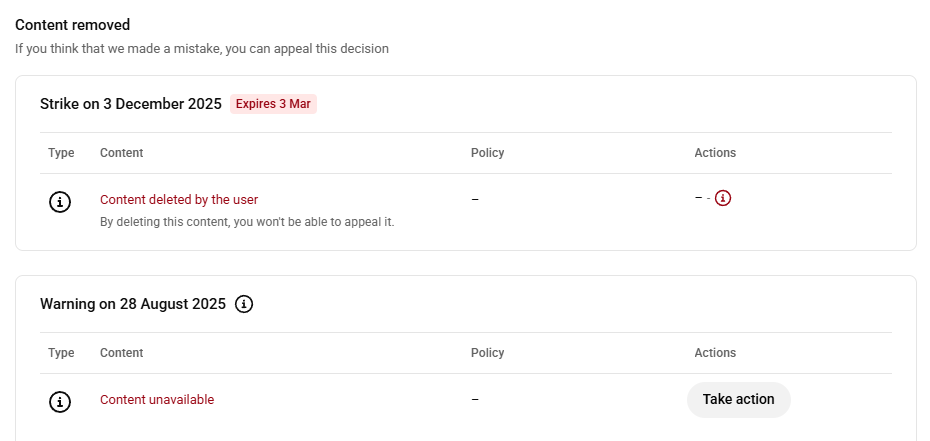Image resolution: width=930 pixels, height=441 pixels.
Task: Select the "Warning on 28 August 2025" heading
Action: point(132,304)
